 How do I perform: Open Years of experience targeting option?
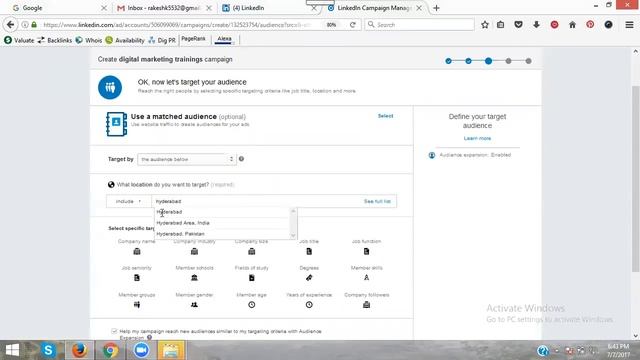point(309,300)
